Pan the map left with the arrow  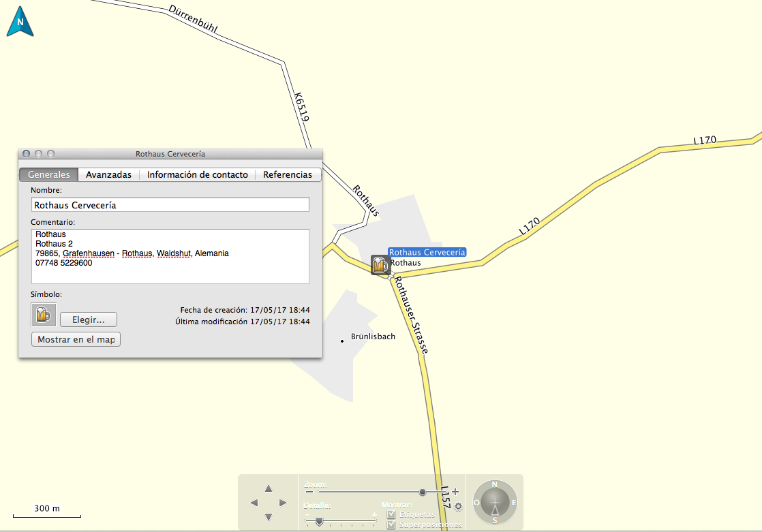point(254,503)
